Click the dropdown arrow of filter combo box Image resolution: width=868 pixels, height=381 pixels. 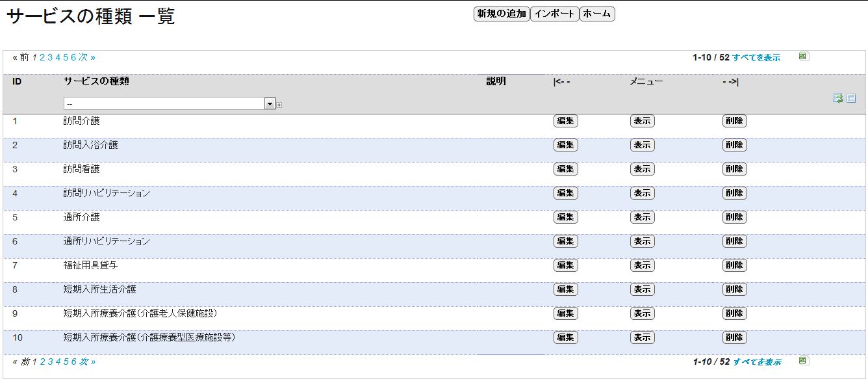pos(270,104)
